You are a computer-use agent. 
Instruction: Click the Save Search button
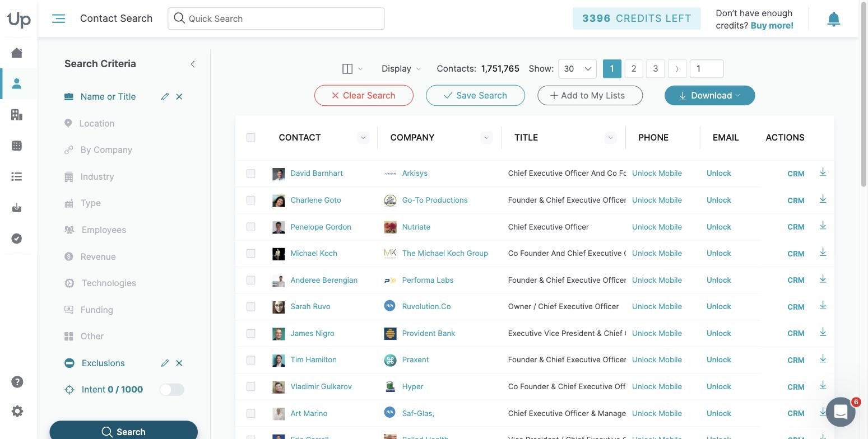[475, 95]
